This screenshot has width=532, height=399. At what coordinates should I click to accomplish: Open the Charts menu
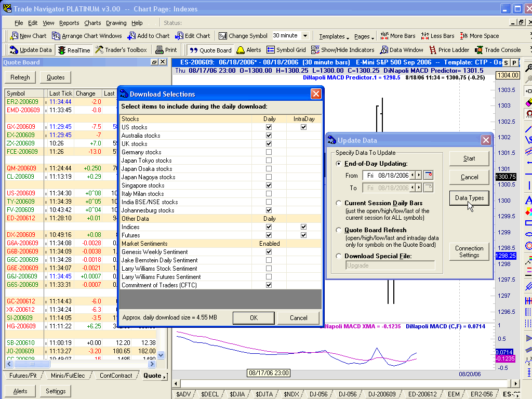[92, 23]
